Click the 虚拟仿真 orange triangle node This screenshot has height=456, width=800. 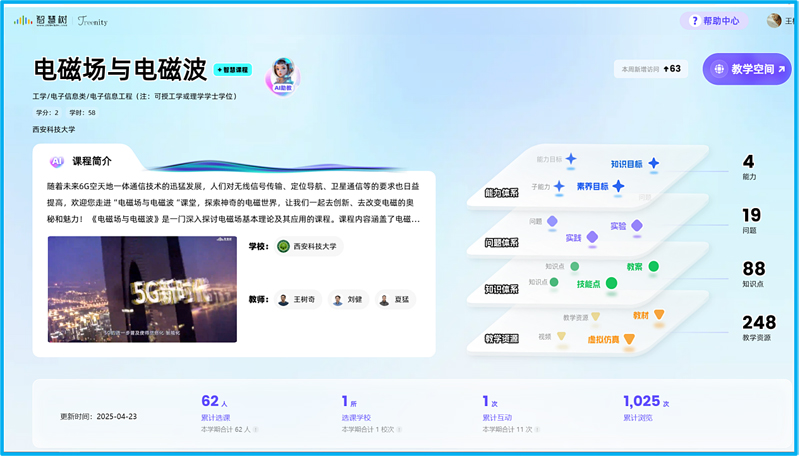629,339
